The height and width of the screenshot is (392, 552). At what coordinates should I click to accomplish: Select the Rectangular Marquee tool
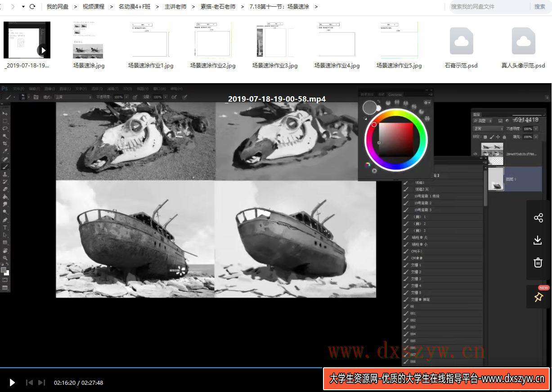tap(5, 121)
